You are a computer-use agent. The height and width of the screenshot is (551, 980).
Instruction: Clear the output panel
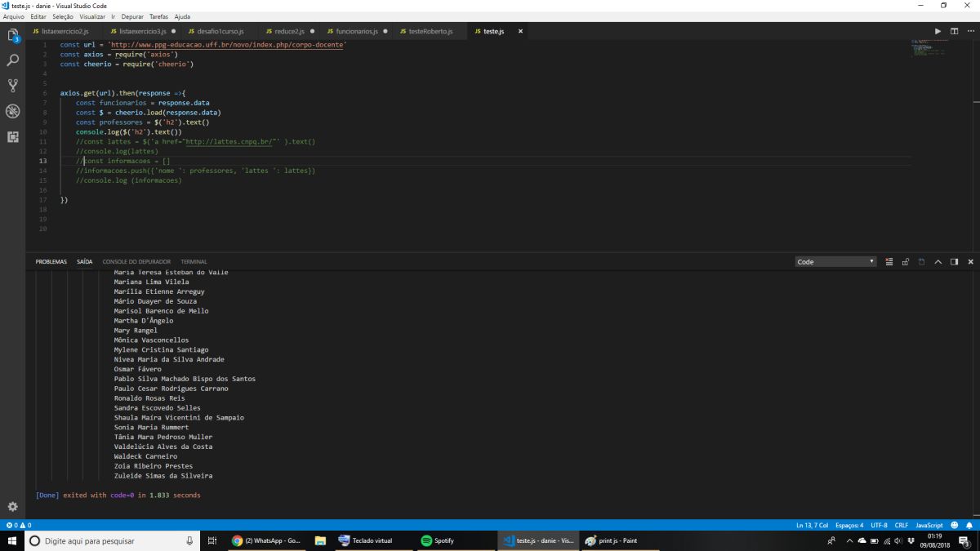[889, 262]
